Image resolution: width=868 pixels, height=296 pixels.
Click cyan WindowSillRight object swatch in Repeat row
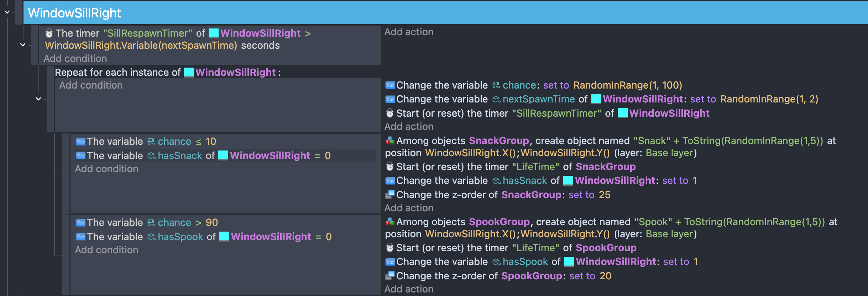[x=189, y=73]
